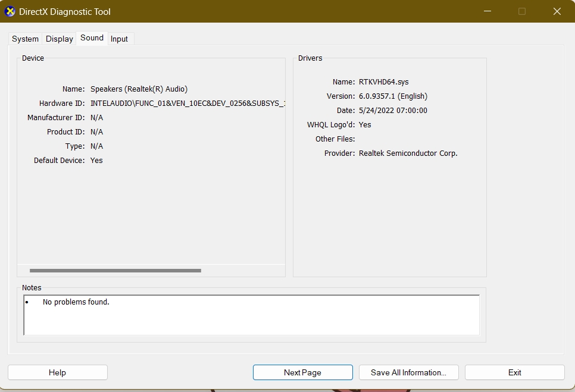Switch to the System tab

25,39
